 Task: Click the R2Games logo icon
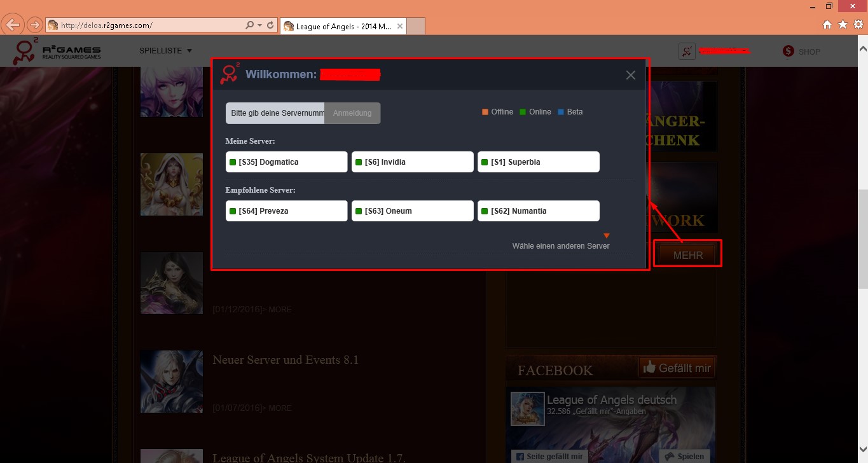(27, 52)
